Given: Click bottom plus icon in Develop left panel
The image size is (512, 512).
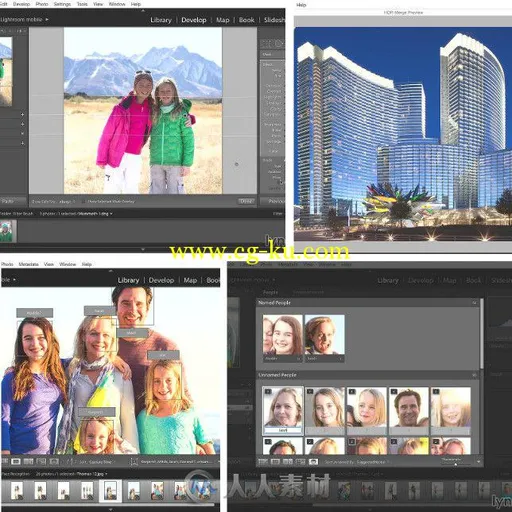Looking at the screenshot, I should [x=22, y=143].
